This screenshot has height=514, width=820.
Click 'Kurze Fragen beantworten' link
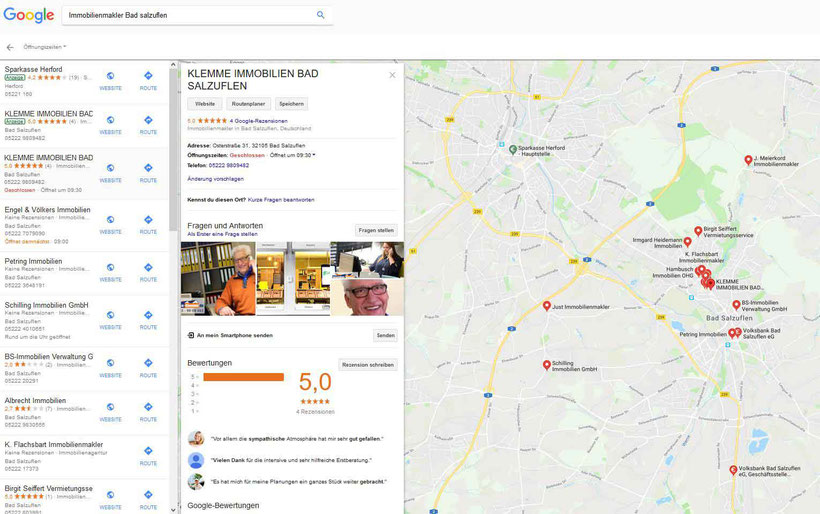pos(281,200)
